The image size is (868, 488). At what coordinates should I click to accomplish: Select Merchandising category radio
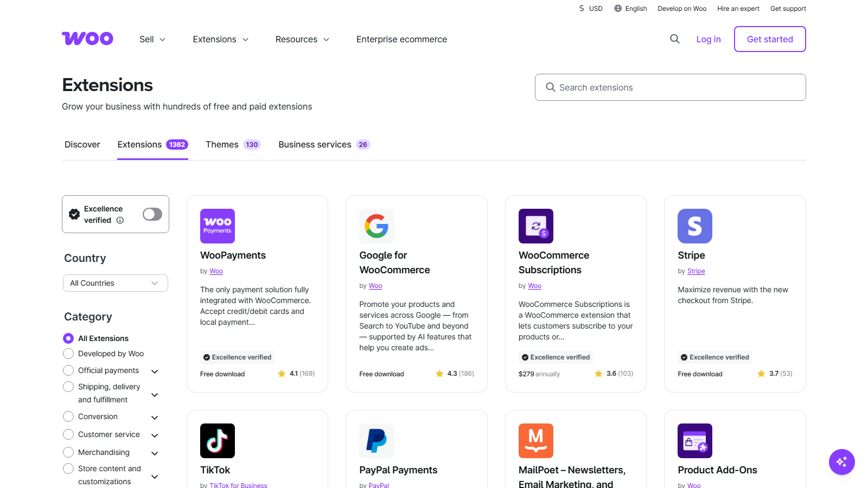[68, 452]
